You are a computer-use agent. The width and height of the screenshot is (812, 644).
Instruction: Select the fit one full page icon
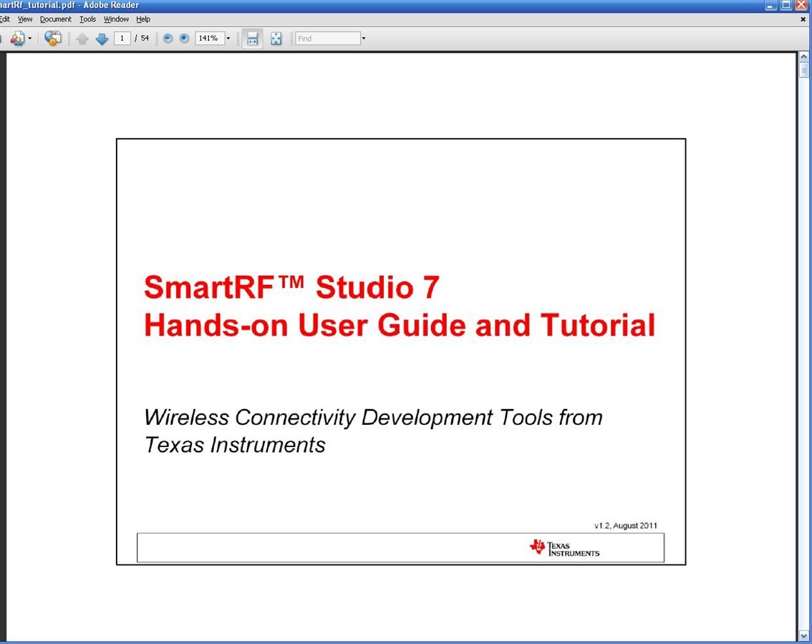276,39
